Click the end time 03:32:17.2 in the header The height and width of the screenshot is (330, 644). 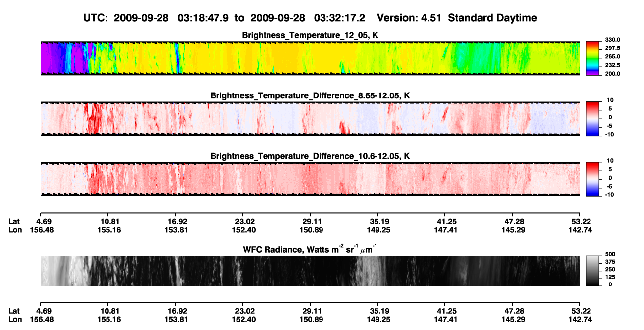(340, 18)
